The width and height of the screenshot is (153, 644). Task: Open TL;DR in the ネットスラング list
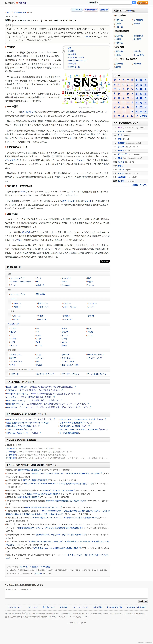13,329
